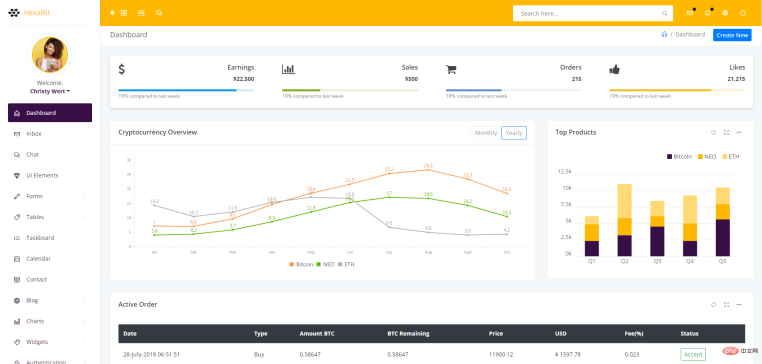The image size is (762, 364).
Task: Refresh the Top Products card
Action: tap(713, 132)
